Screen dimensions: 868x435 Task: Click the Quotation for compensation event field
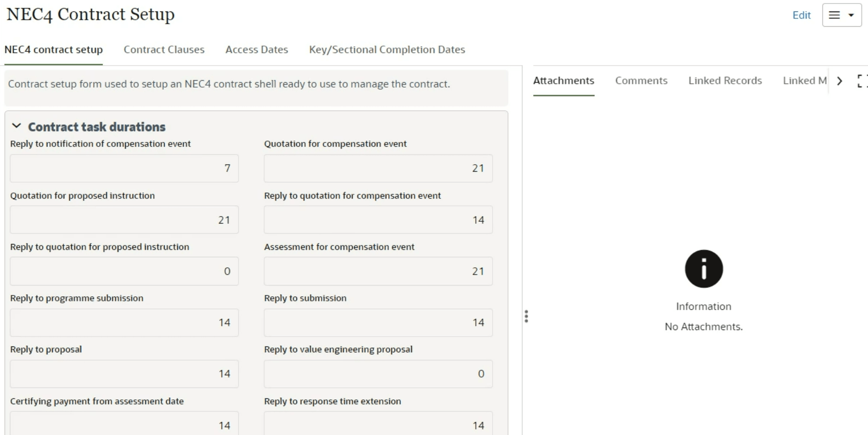click(x=378, y=168)
